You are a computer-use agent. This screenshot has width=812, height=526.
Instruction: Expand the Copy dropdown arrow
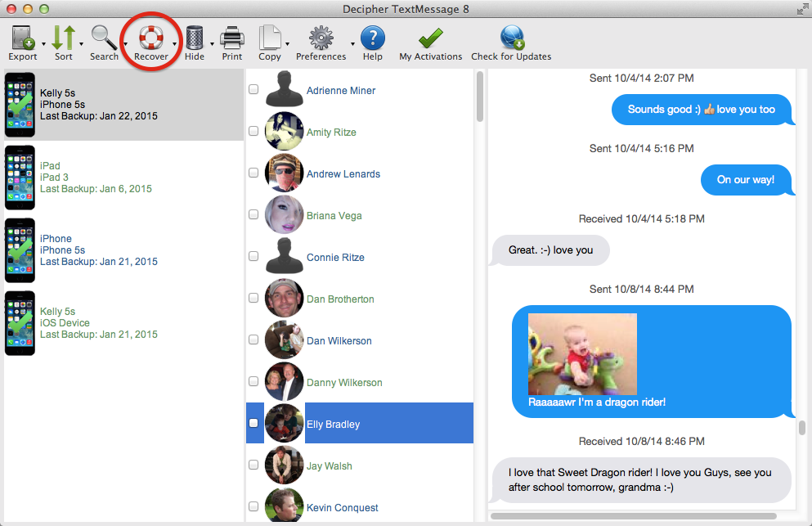click(x=287, y=44)
